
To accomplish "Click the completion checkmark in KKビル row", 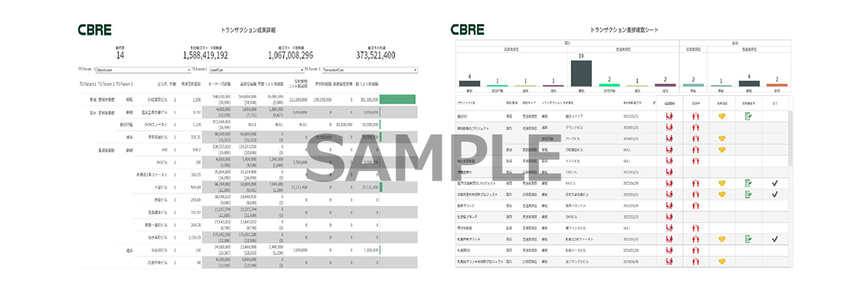I will [x=775, y=184].
